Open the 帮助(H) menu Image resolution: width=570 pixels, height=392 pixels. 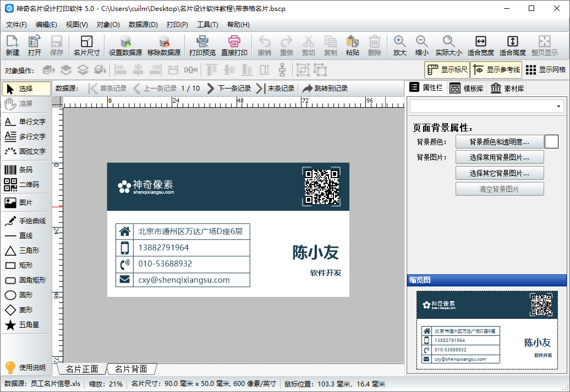238,25
